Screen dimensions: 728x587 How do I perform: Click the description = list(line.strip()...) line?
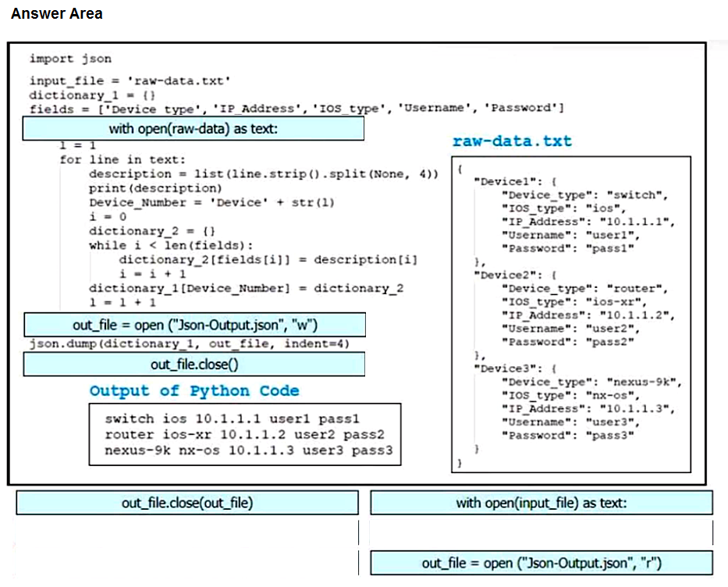(263, 174)
